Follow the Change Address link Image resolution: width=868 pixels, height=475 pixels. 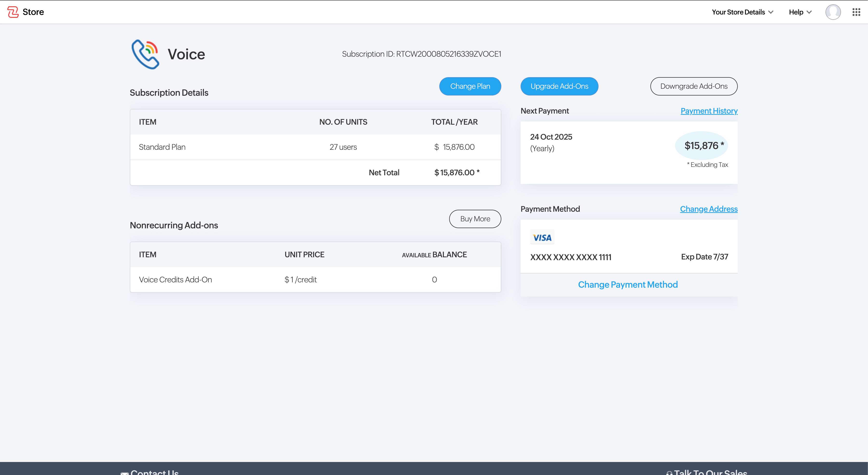point(708,209)
